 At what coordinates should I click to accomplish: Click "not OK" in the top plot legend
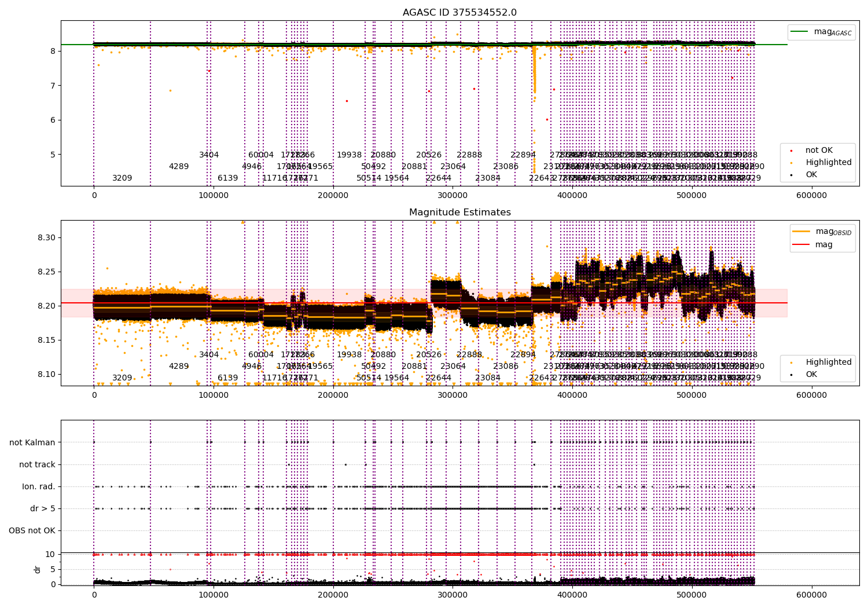819,151
